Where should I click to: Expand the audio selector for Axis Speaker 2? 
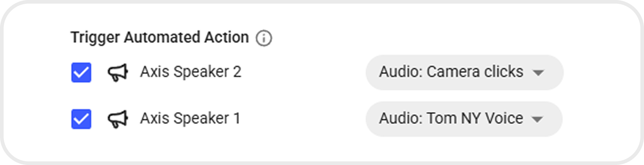coord(464,72)
